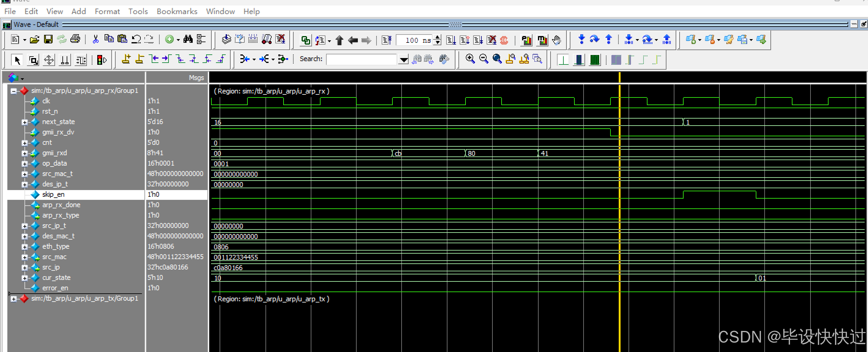
Task: Click the traffic light icon
Action: [x=102, y=60]
